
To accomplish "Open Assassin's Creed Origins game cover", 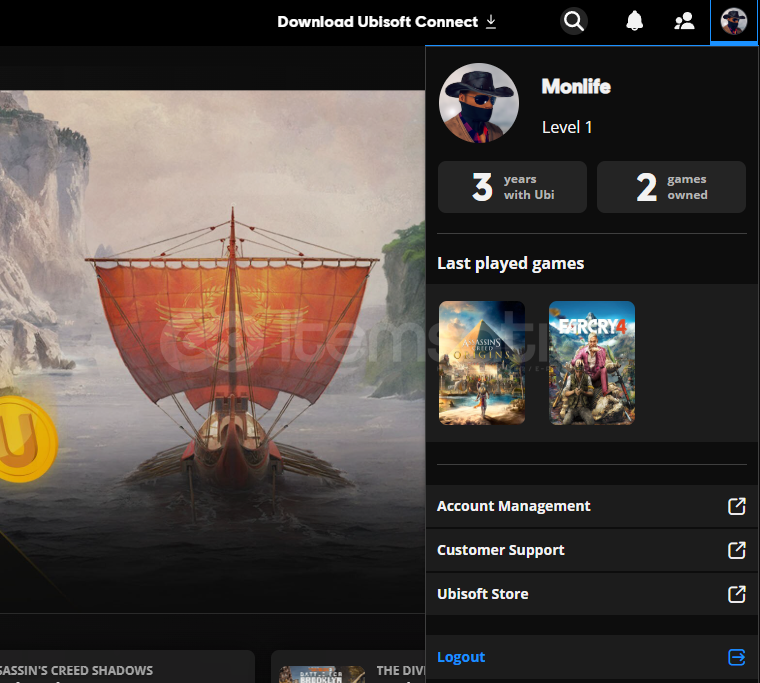I will click(x=482, y=363).
